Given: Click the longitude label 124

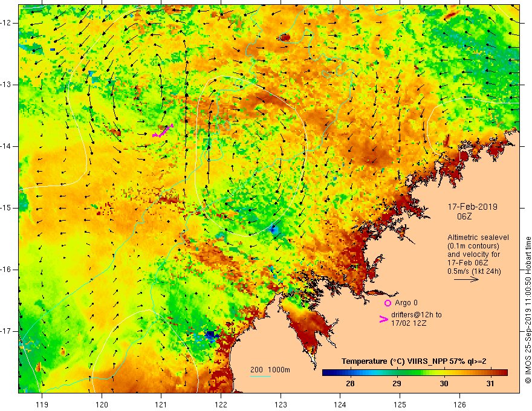Looking at the screenshot, I should click(x=340, y=404).
